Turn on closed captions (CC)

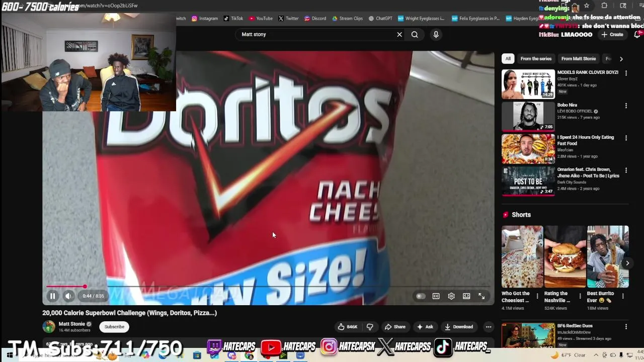[x=436, y=296]
